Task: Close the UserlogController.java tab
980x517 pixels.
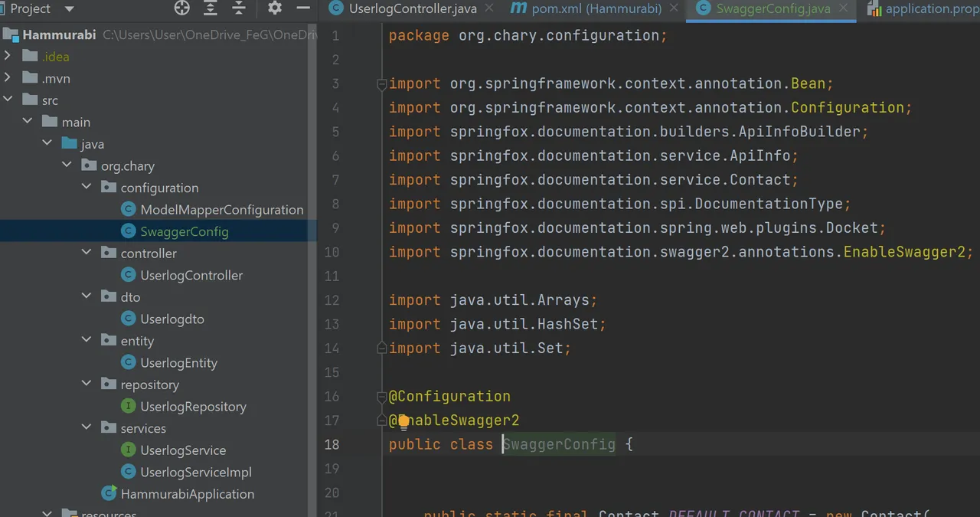Action: [x=490, y=8]
